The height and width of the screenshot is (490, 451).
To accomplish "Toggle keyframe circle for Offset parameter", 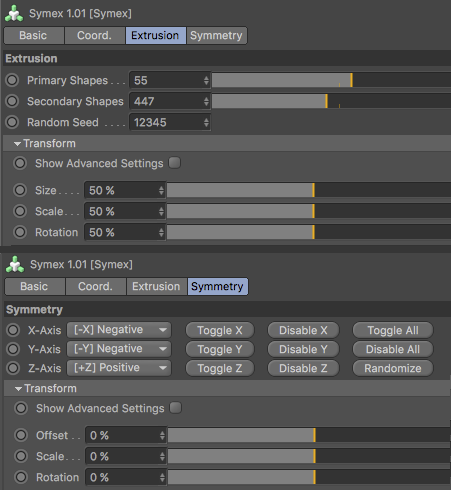I will click(x=21, y=435).
